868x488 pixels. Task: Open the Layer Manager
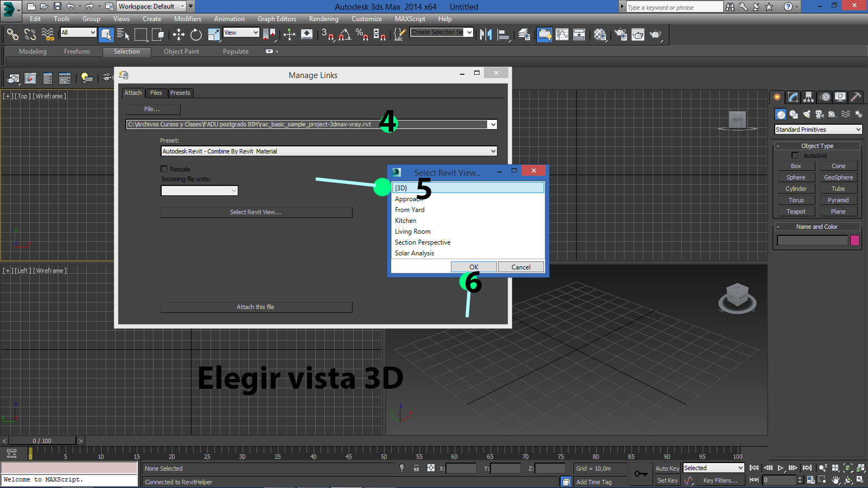click(x=524, y=35)
